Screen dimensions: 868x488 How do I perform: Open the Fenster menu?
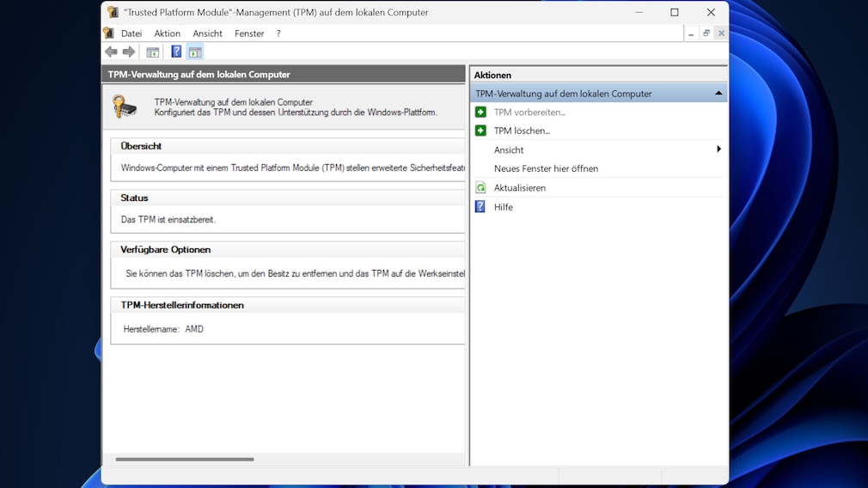[x=249, y=34]
